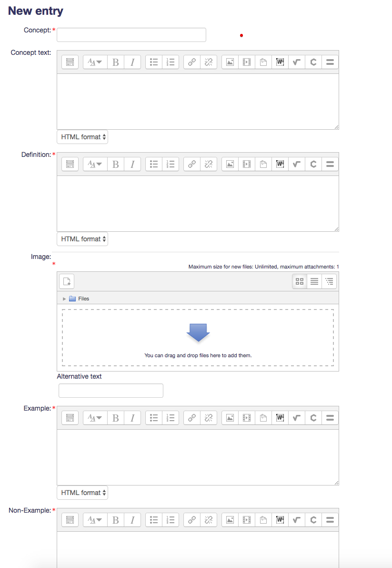Image resolution: width=392 pixels, height=568 pixels.
Task: Open font size dropdown in Example editor
Action: point(95,418)
